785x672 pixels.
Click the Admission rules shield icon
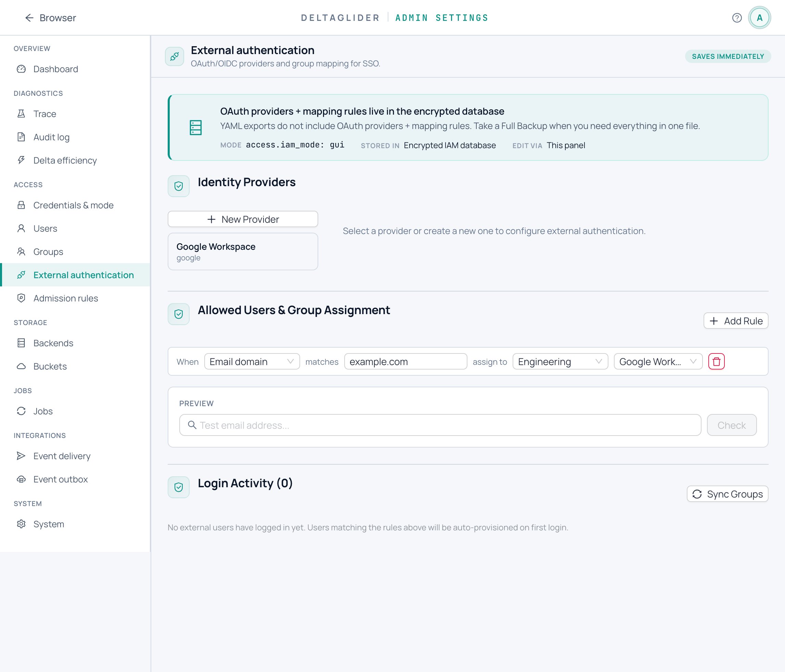(21, 298)
